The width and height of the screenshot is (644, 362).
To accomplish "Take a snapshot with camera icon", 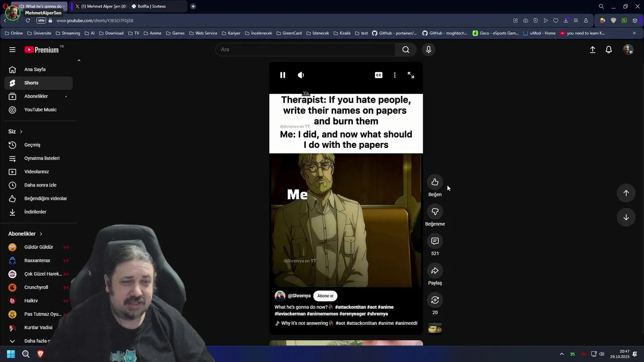I will 526,21.
